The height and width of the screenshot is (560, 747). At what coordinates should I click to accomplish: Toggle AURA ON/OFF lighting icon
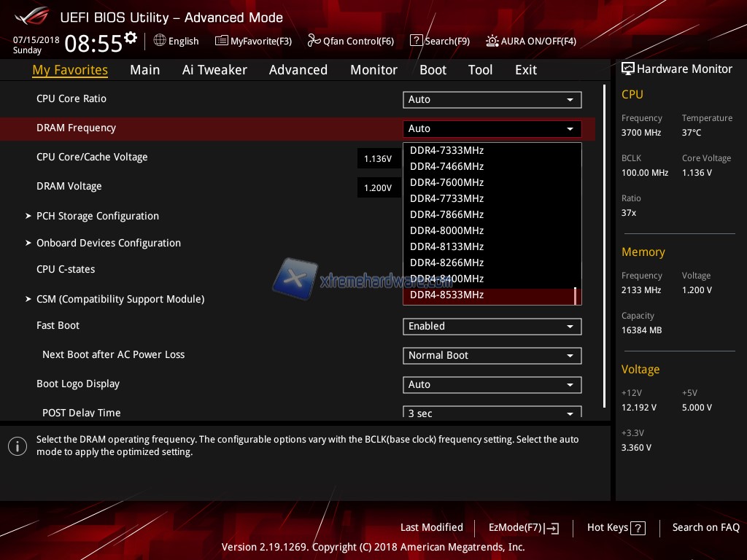pos(492,41)
